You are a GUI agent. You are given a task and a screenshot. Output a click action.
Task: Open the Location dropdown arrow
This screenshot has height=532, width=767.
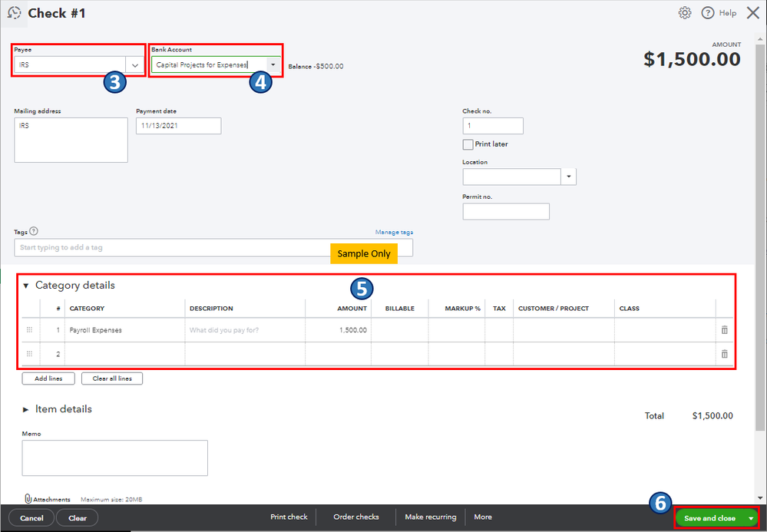(568, 177)
